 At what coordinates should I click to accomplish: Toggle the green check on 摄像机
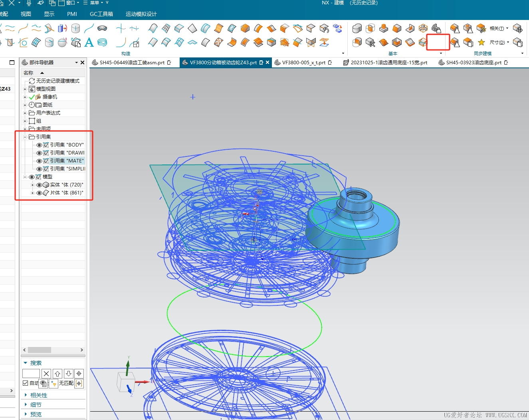click(32, 97)
